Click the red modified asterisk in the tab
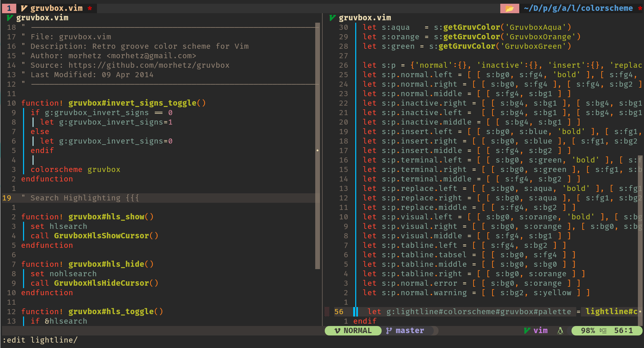 coord(90,8)
